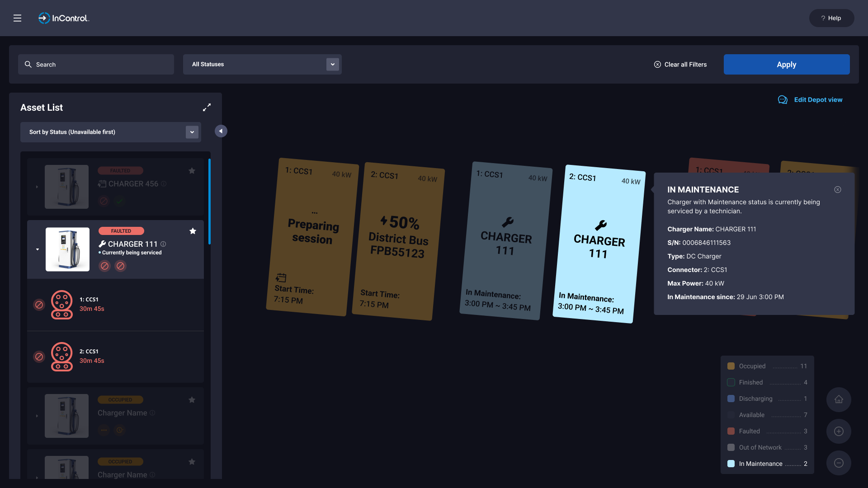Expand the Asset List panel fullscreen
The width and height of the screenshot is (868, 488).
point(207,108)
